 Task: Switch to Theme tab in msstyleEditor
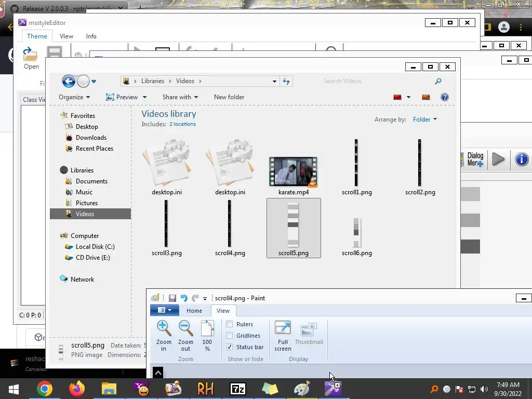coord(37,36)
